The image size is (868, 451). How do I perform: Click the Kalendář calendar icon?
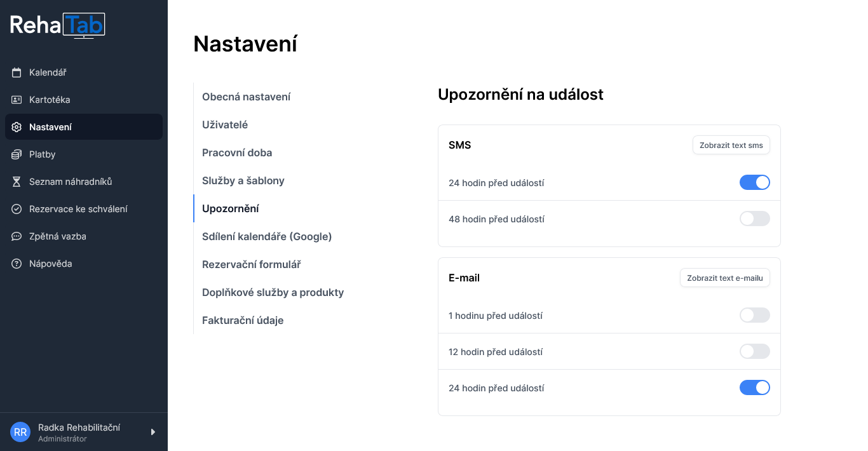pyautogui.click(x=17, y=72)
